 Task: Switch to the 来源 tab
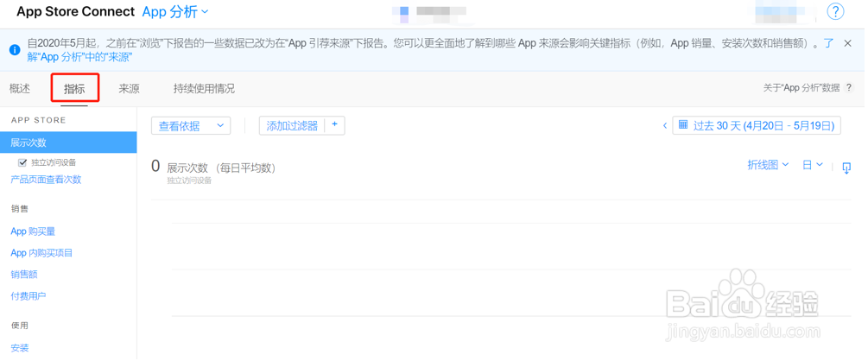pyautogui.click(x=129, y=89)
